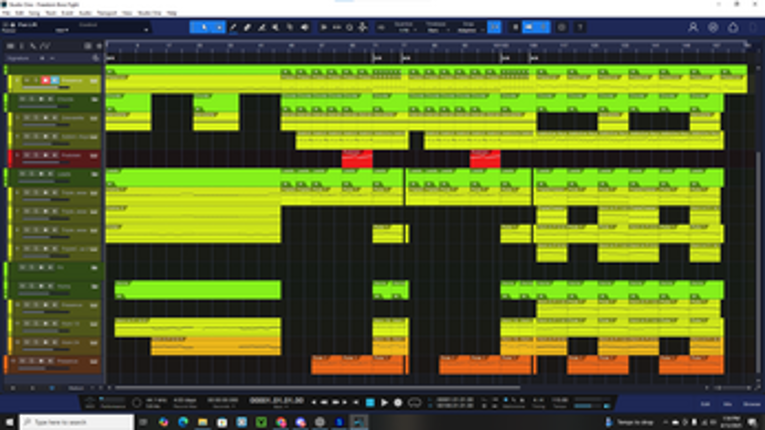Adjust the first track's volume fader

click(x=40, y=88)
